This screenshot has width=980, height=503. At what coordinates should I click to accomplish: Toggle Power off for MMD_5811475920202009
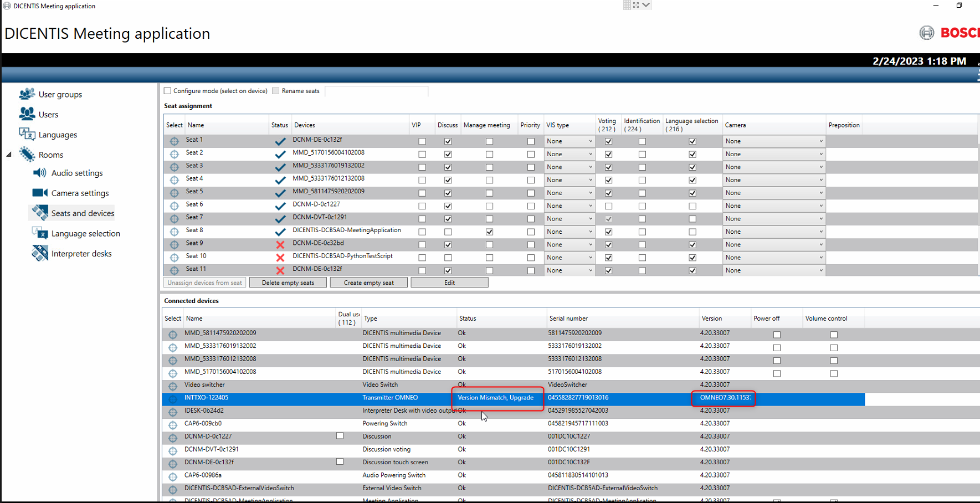(x=777, y=335)
